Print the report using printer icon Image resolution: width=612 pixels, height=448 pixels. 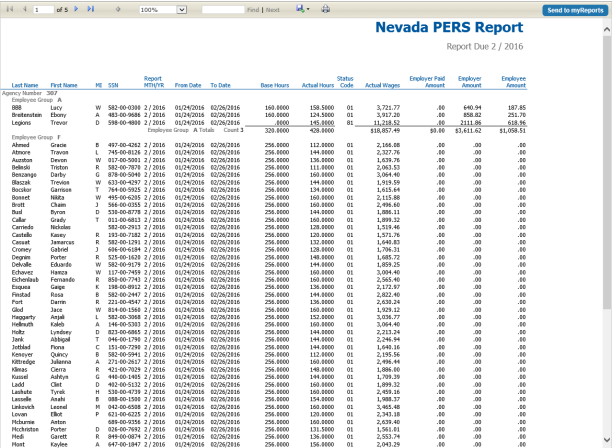[x=325, y=9]
